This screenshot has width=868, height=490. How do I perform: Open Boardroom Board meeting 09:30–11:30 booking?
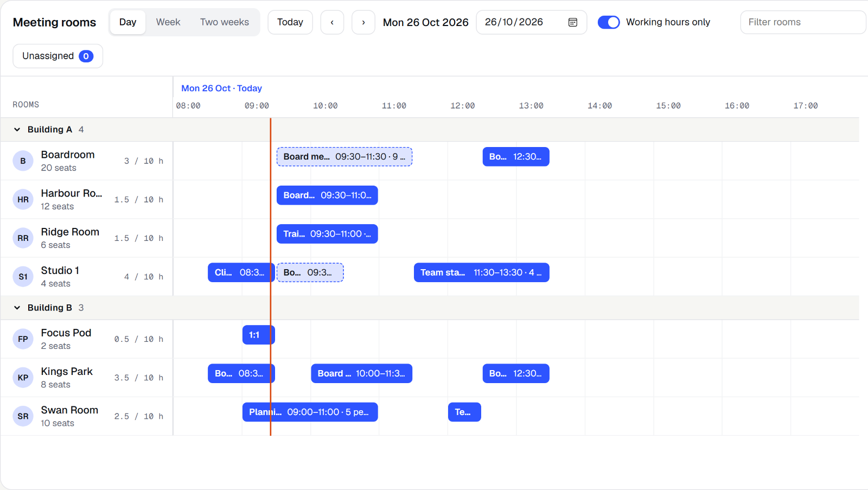point(344,156)
